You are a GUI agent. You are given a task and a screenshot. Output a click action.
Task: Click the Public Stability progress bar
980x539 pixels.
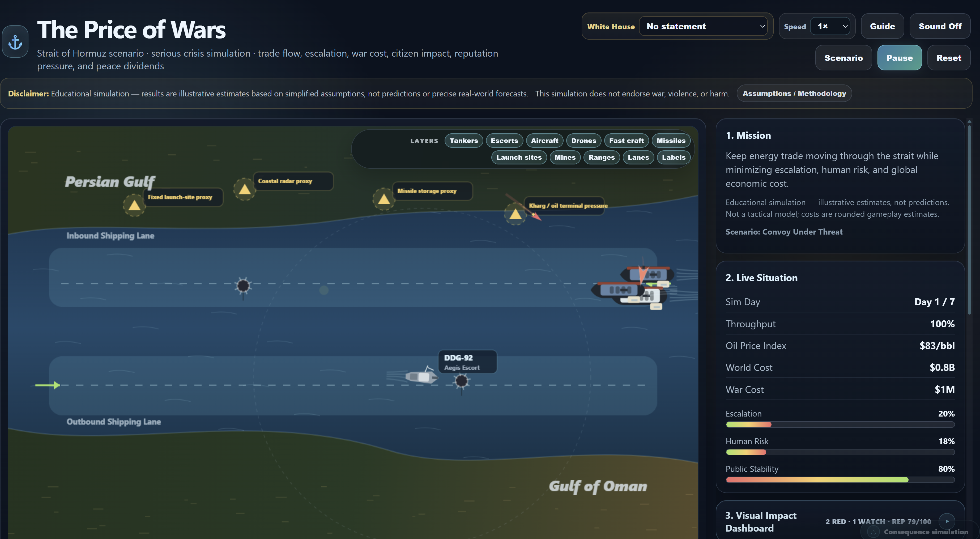point(840,479)
